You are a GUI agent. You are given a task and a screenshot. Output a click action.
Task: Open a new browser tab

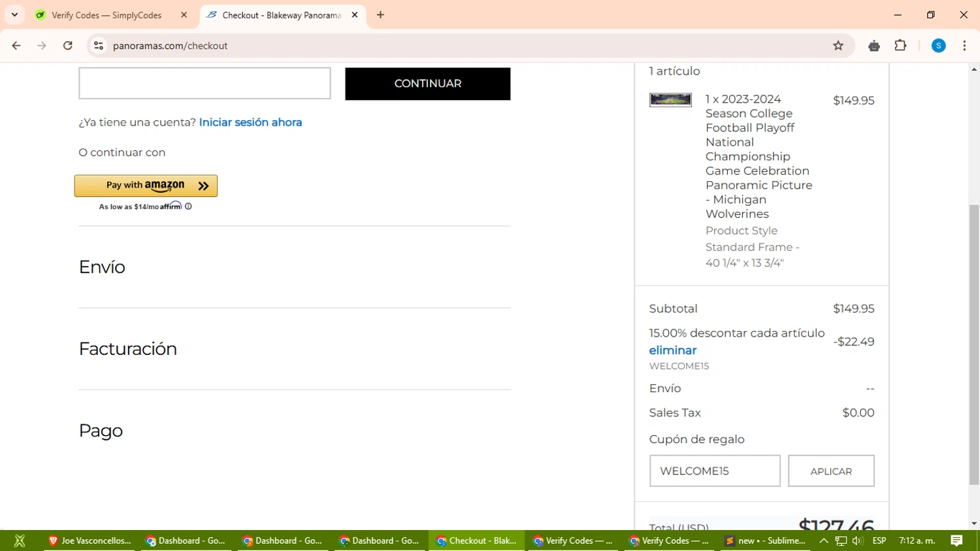380,14
